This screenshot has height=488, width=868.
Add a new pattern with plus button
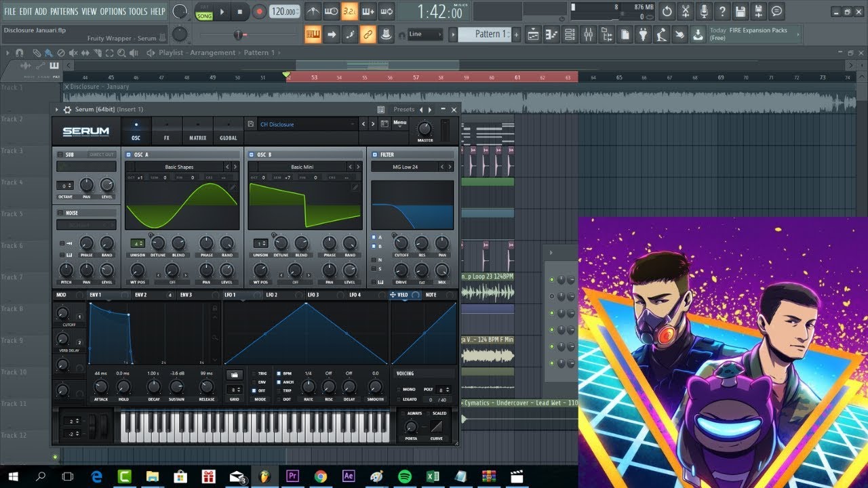pyautogui.click(x=516, y=35)
